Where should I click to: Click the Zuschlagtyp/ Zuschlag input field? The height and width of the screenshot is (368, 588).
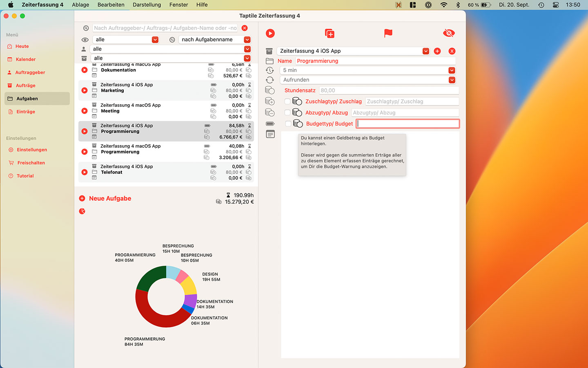click(412, 101)
